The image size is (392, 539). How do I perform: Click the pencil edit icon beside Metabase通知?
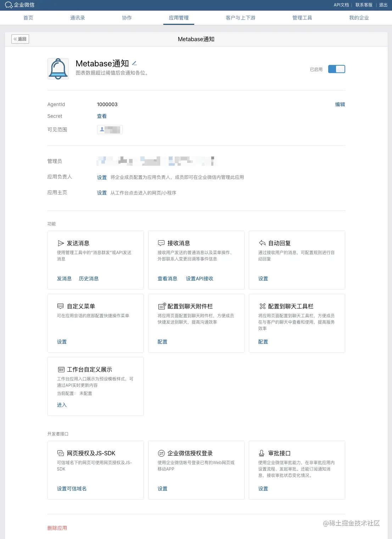click(x=134, y=63)
